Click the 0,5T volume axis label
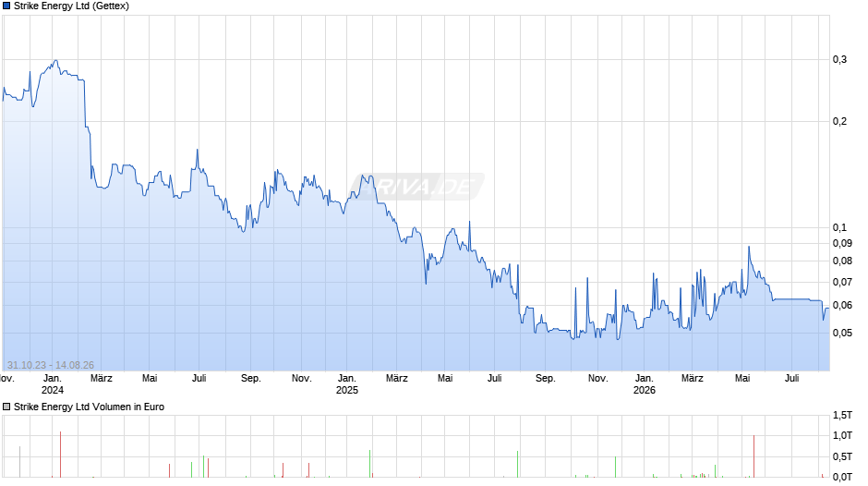This screenshot has width=868, height=486. (842, 456)
